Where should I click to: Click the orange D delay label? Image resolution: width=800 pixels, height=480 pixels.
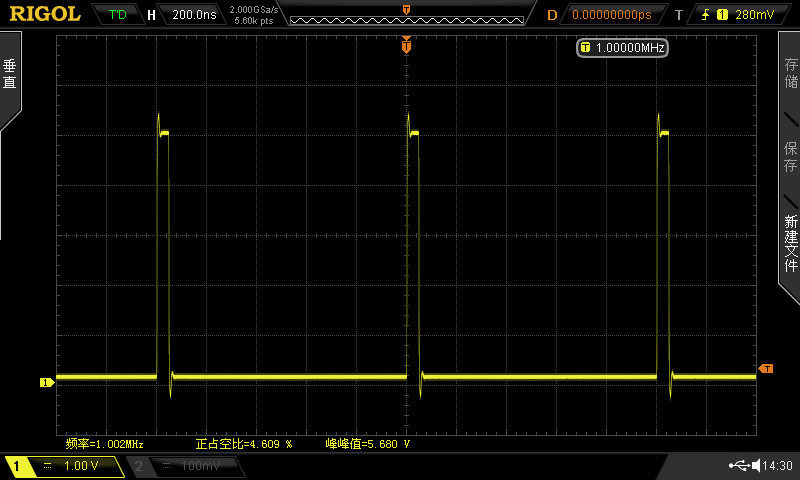point(552,15)
